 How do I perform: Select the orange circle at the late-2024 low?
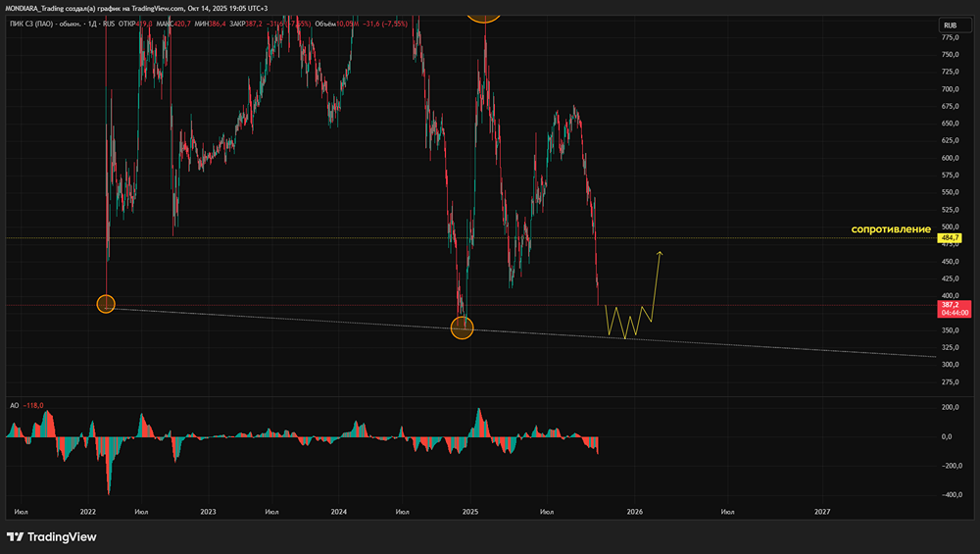(x=462, y=327)
